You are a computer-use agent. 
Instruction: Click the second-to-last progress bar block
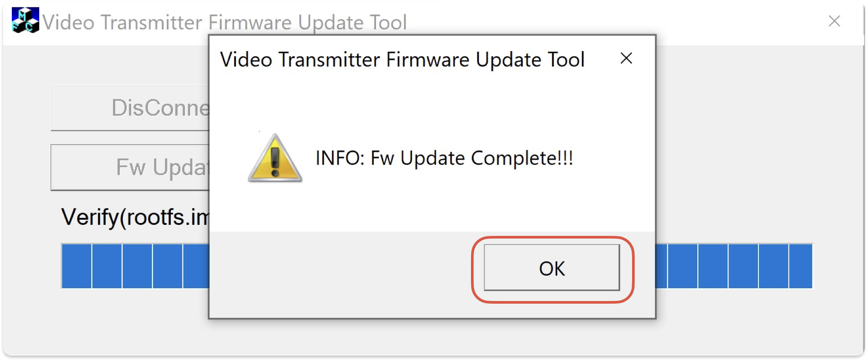(x=773, y=266)
